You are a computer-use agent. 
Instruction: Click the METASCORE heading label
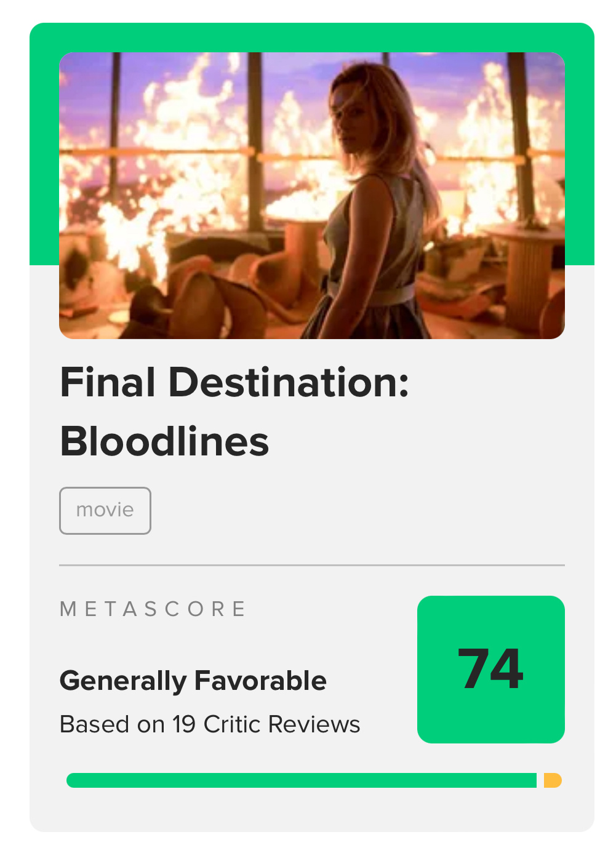coord(153,609)
